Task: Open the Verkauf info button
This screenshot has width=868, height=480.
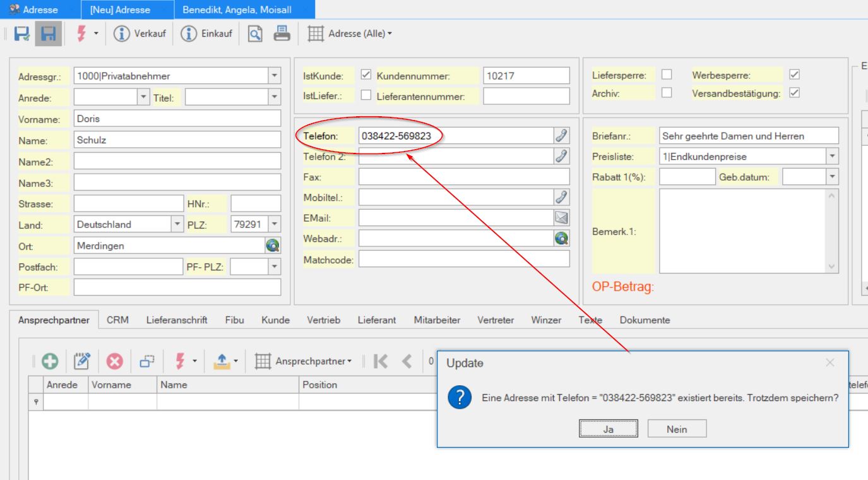Action: coord(140,33)
